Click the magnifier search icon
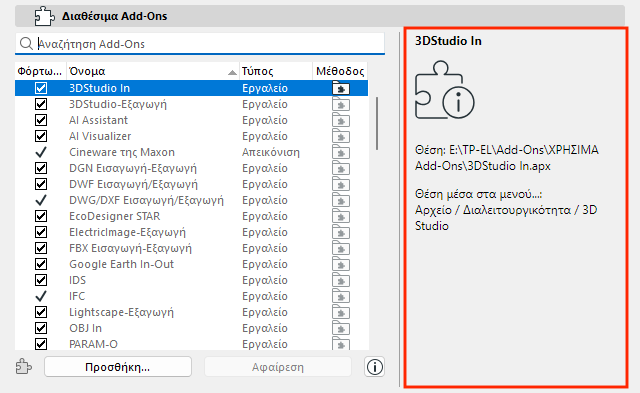Viewport: 640px width, 393px height. coord(26,43)
